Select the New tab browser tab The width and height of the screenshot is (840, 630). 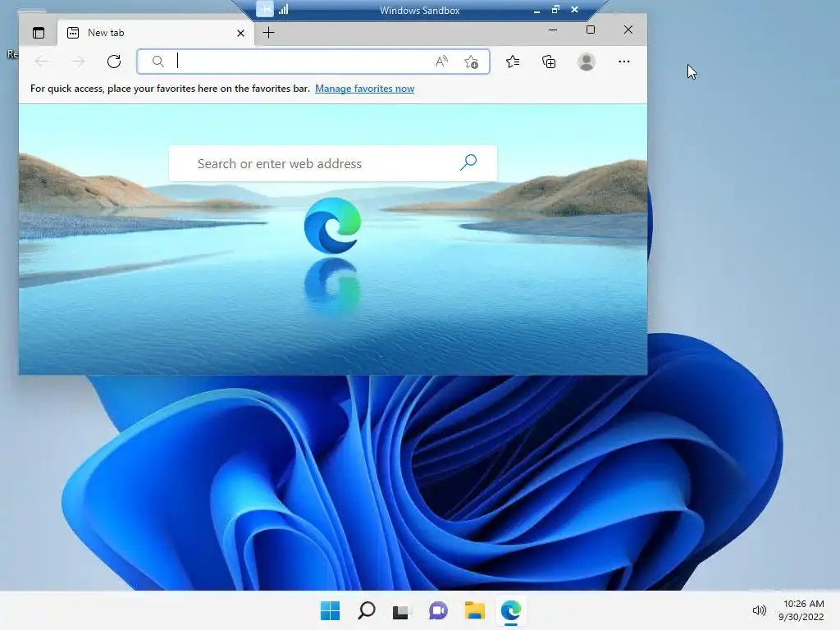coord(155,33)
